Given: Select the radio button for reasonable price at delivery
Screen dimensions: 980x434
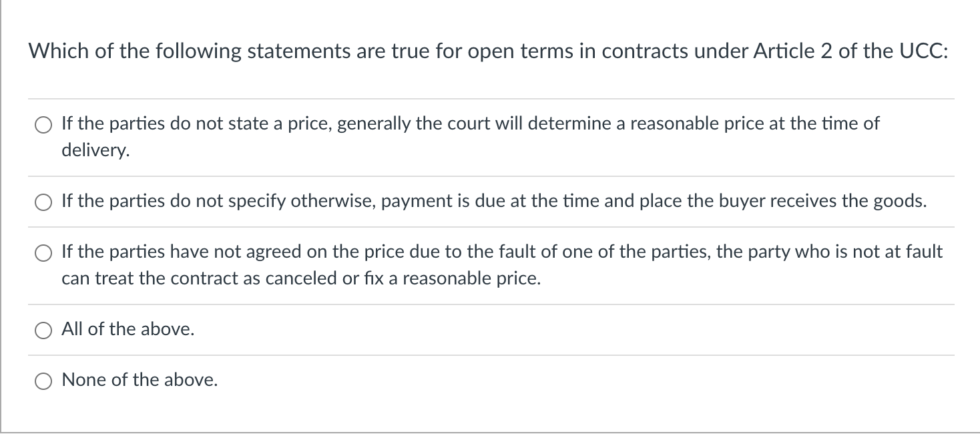Looking at the screenshot, I should coord(43,124).
